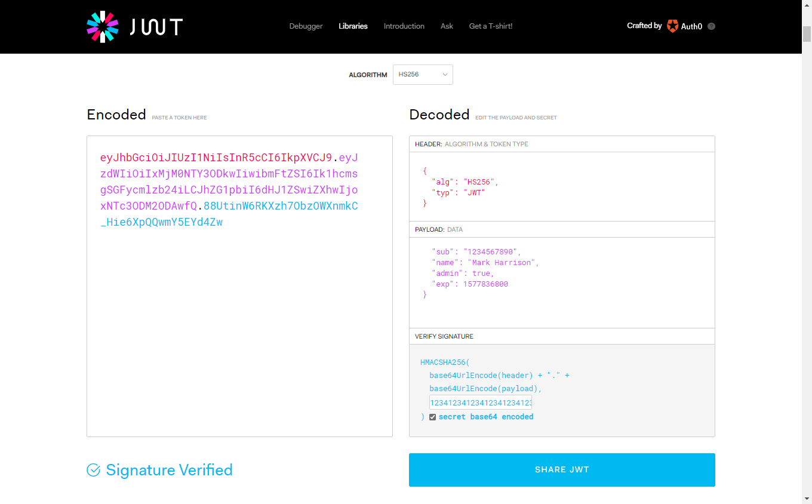
Task: Click the scrollbar up arrow
Action: pos(807,5)
